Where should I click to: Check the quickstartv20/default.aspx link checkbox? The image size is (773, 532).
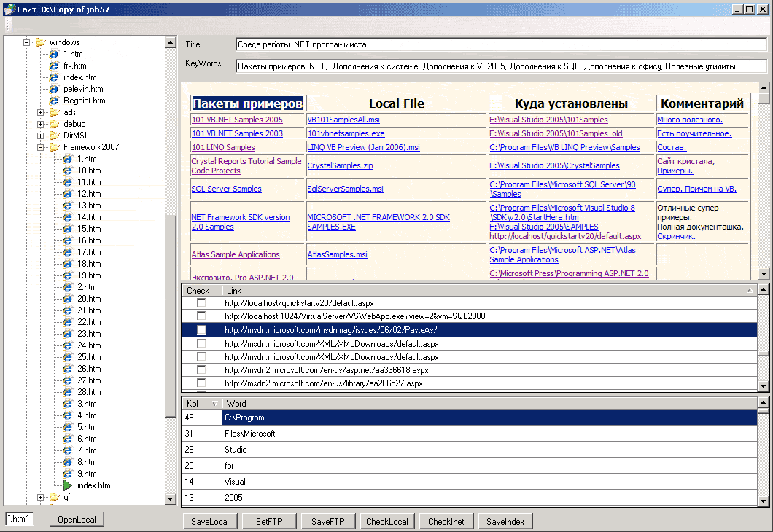point(201,302)
